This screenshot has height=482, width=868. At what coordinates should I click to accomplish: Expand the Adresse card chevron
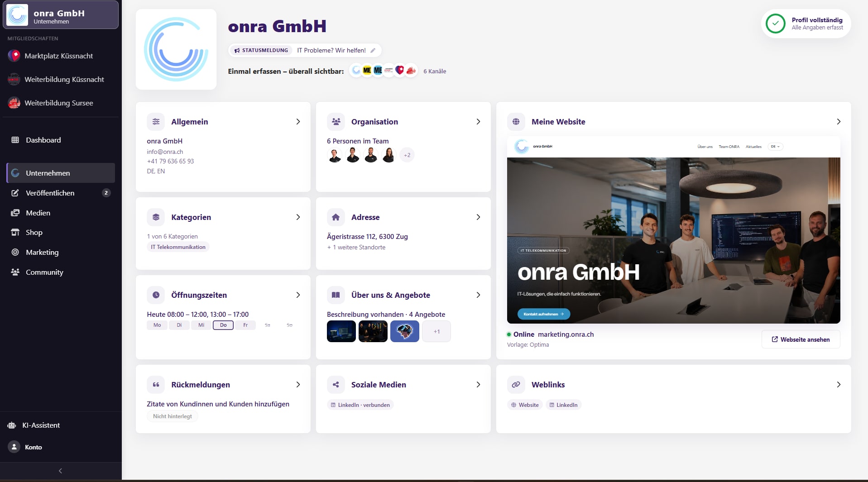pyautogui.click(x=478, y=217)
